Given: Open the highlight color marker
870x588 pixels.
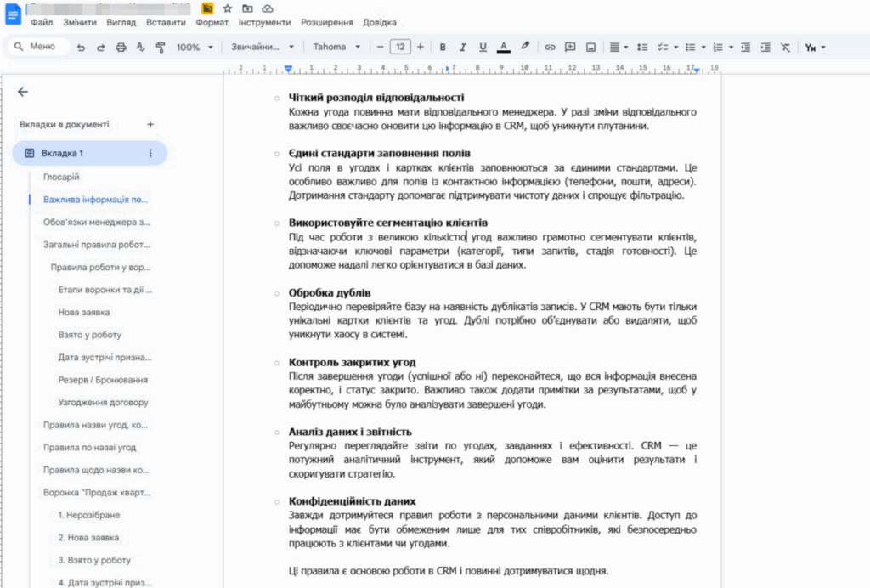Looking at the screenshot, I should tap(524, 48).
